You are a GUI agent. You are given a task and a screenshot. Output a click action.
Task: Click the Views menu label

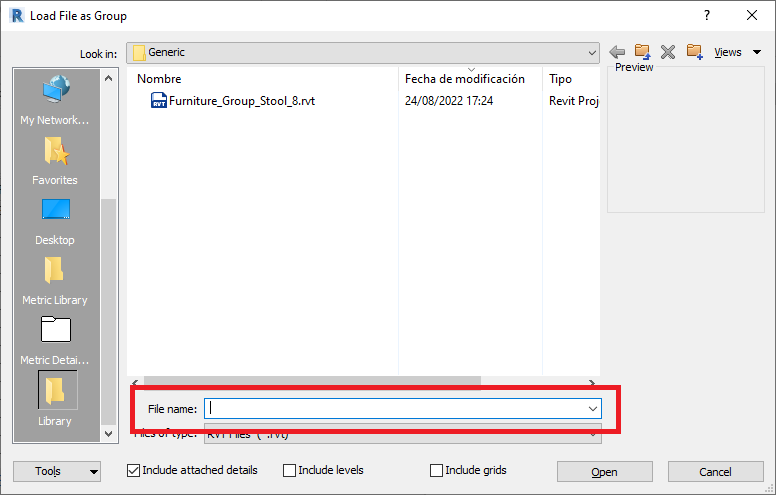[x=728, y=52]
